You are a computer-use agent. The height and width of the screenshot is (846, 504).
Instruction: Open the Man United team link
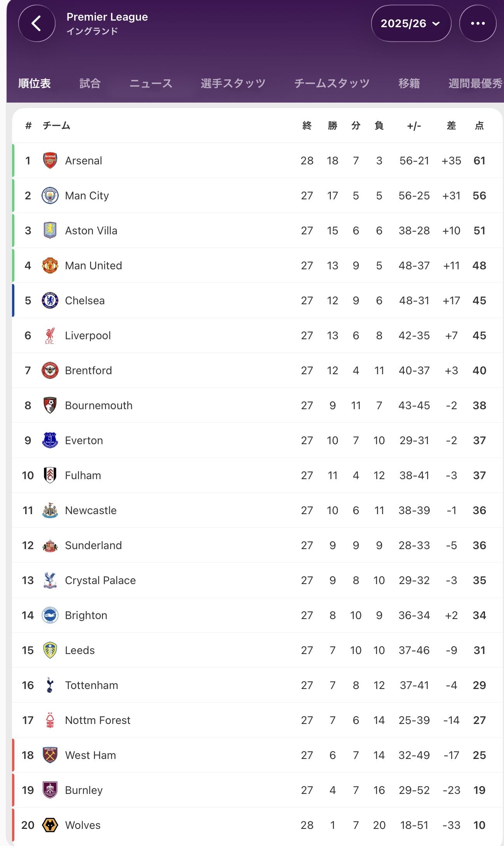94,265
